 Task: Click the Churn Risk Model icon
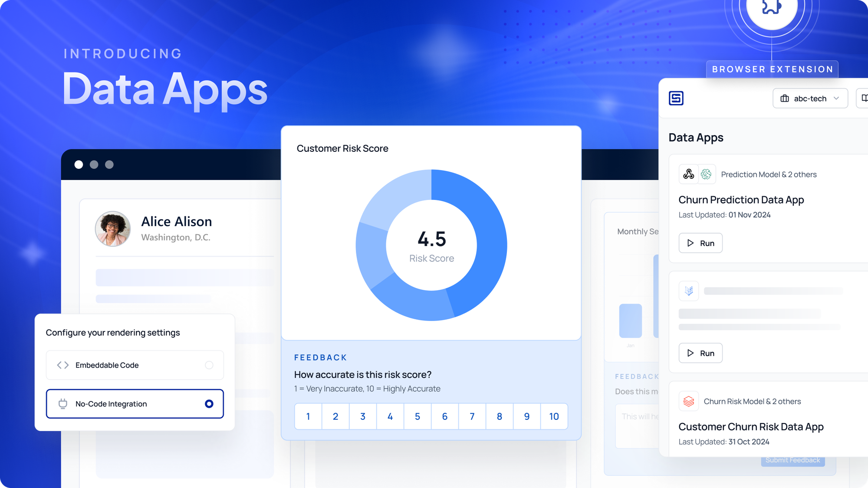[689, 401]
